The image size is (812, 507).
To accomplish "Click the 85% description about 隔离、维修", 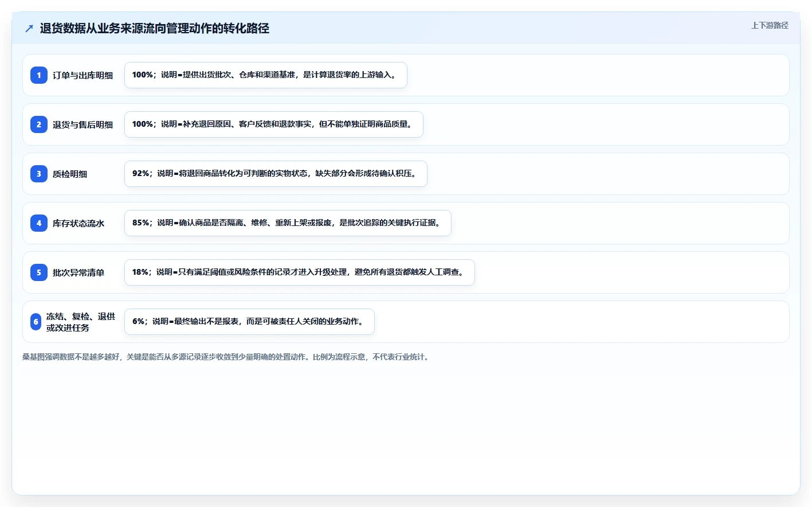I will (x=288, y=223).
